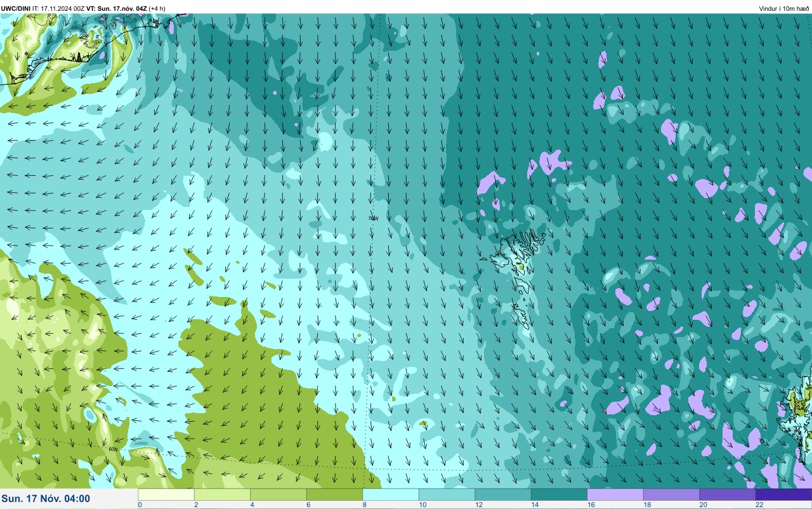This screenshot has height=509, width=812.
Task: Click the legend scale value '14'
Action: pos(534,505)
